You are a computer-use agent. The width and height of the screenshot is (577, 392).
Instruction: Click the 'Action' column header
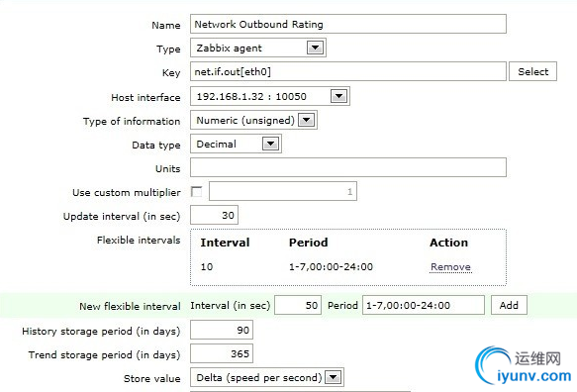[448, 243]
